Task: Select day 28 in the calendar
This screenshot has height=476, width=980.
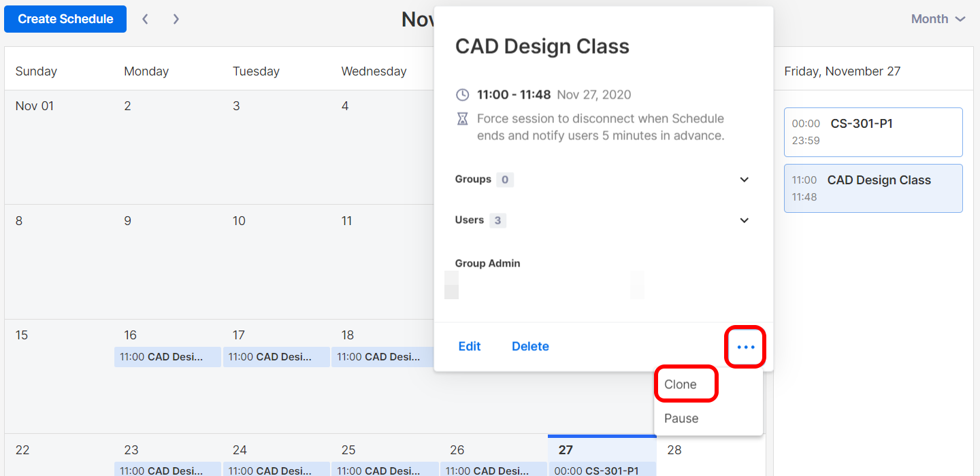Action: tap(674, 450)
